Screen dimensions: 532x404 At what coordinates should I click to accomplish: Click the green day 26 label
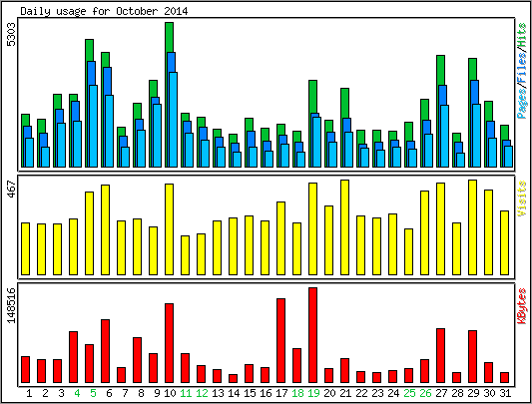coord(425,393)
